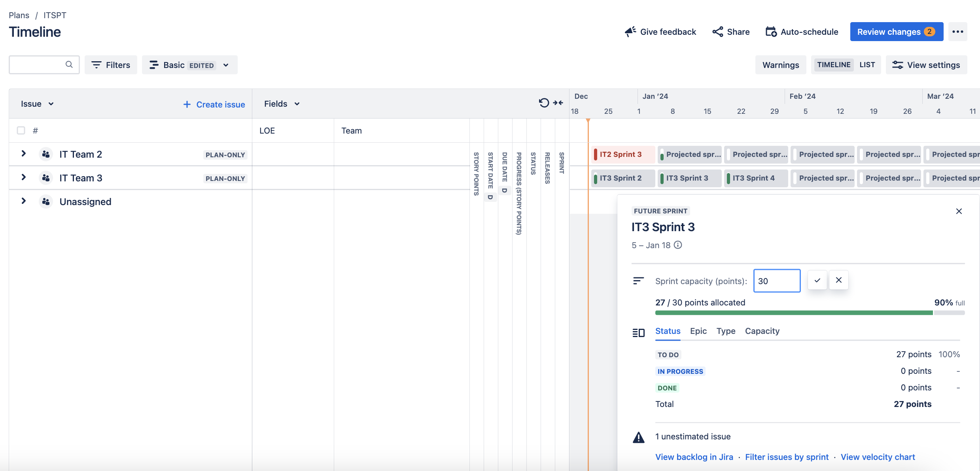Viewport: 980px width, 471px height.
Task: Open View velocity chart link
Action: [878, 457]
